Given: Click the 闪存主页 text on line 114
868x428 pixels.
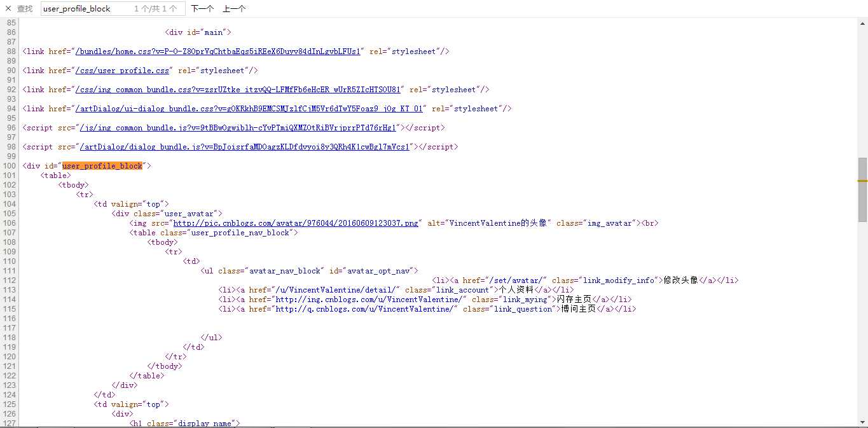Looking at the screenshot, I should pyautogui.click(x=574, y=300).
